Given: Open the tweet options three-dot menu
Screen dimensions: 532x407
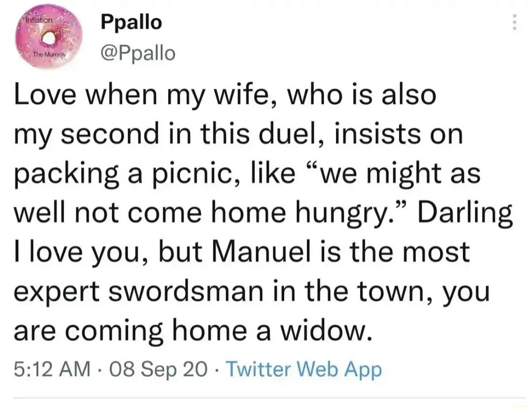Looking at the screenshot, I should click(x=515, y=22).
